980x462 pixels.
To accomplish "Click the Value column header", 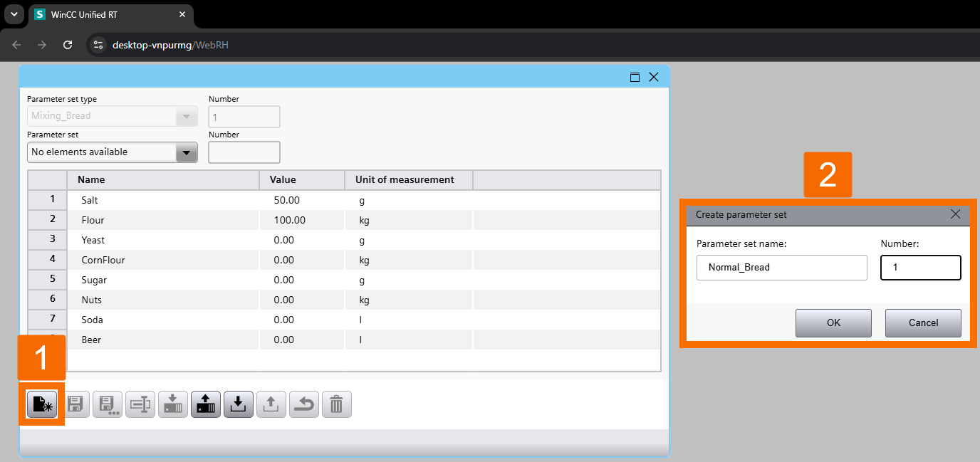I will tap(302, 180).
